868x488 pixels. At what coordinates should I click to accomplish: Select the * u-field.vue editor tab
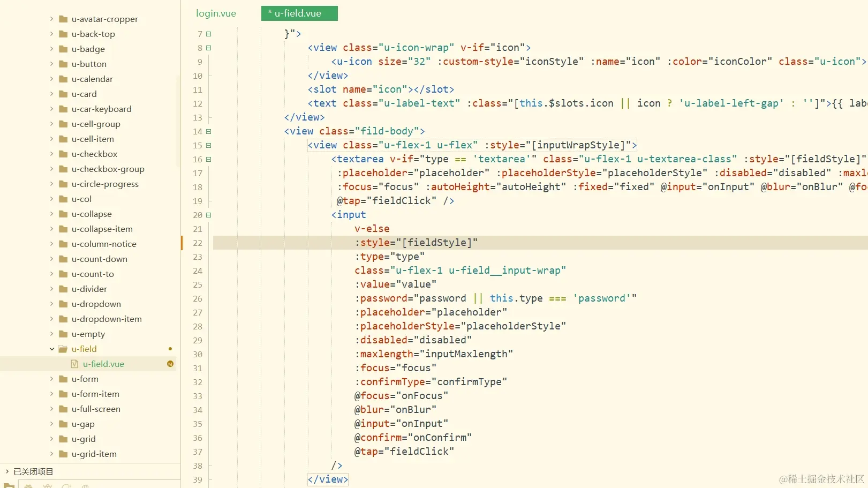tap(299, 13)
